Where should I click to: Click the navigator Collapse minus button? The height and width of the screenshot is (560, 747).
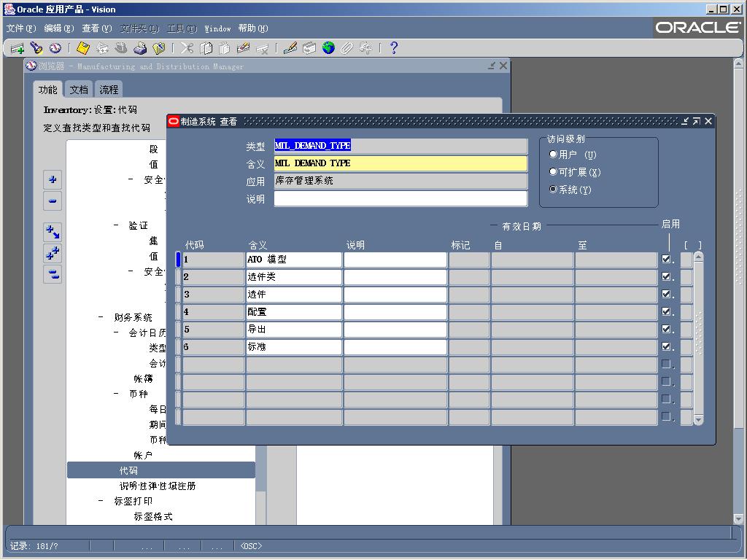click(53, 201)
